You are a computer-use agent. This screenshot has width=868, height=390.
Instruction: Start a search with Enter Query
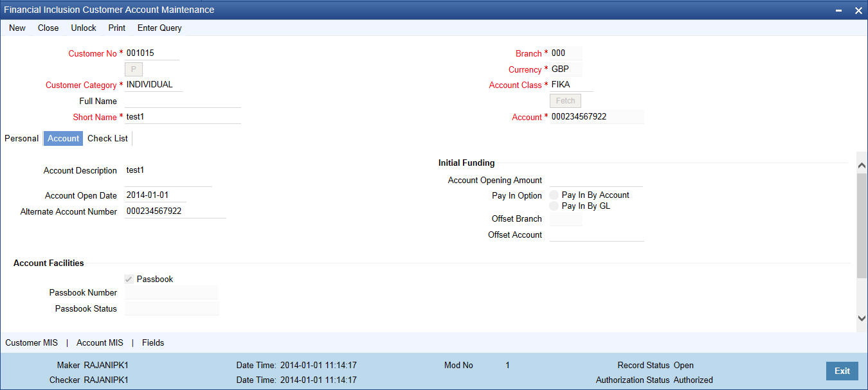[159, 28]
